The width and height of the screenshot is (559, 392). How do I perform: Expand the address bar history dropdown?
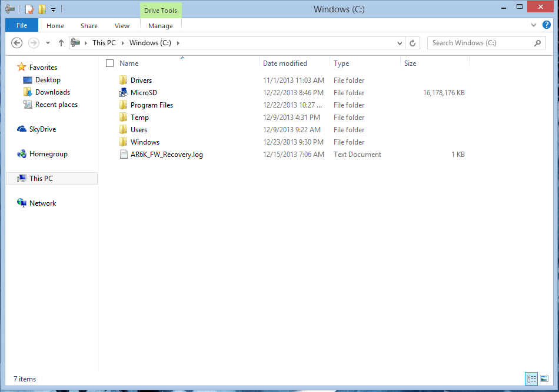tap(400, 43)
